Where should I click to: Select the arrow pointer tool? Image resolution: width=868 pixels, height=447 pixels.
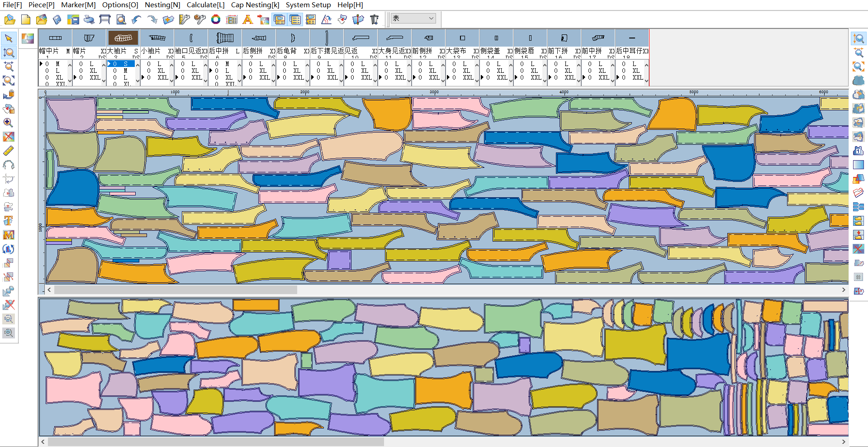click(x=9, y=38)
